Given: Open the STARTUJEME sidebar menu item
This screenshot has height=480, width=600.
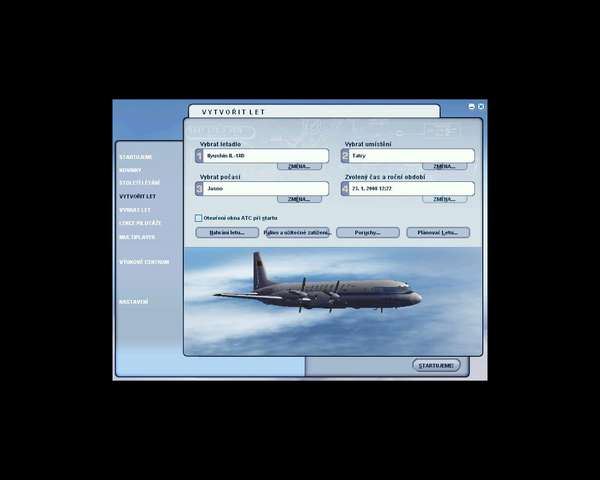Looking at the screenshot, I should (136, 157).
